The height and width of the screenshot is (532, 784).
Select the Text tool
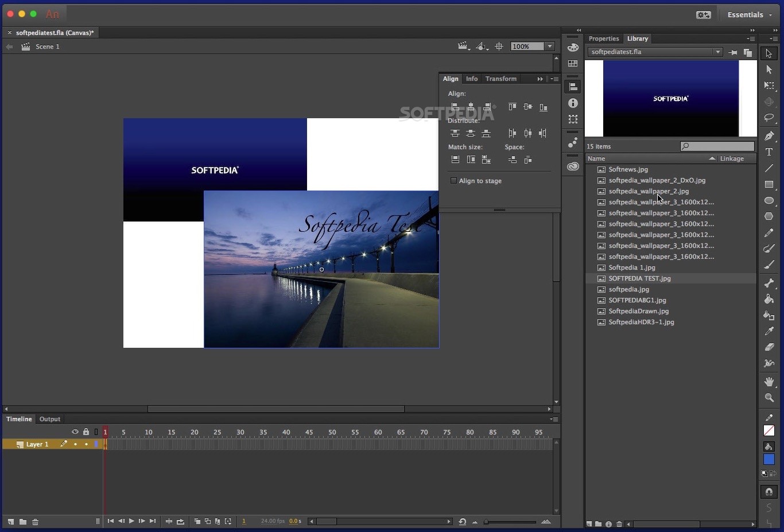[769, 152]
